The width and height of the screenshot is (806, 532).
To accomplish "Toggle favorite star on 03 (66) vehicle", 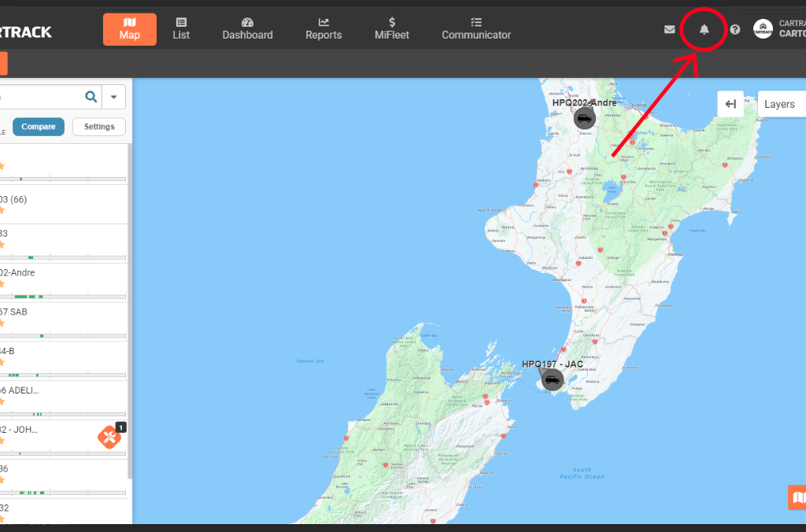I will click(x=2, y=210).
